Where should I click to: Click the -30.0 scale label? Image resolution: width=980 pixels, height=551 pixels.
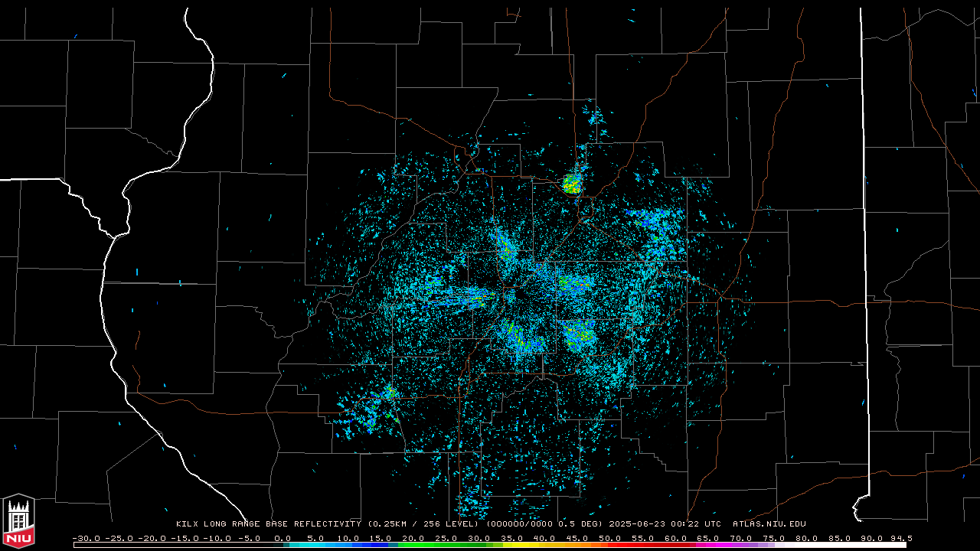point(86,538)
